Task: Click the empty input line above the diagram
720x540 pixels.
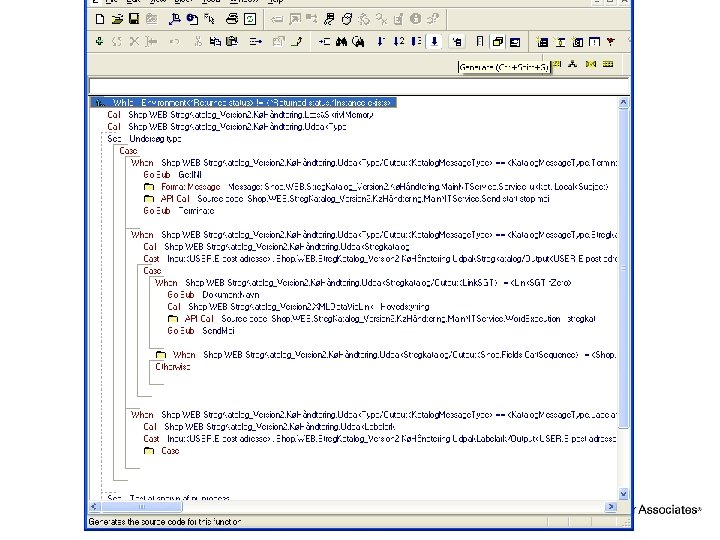Action: pyautogui.click(x=359, y=86)
